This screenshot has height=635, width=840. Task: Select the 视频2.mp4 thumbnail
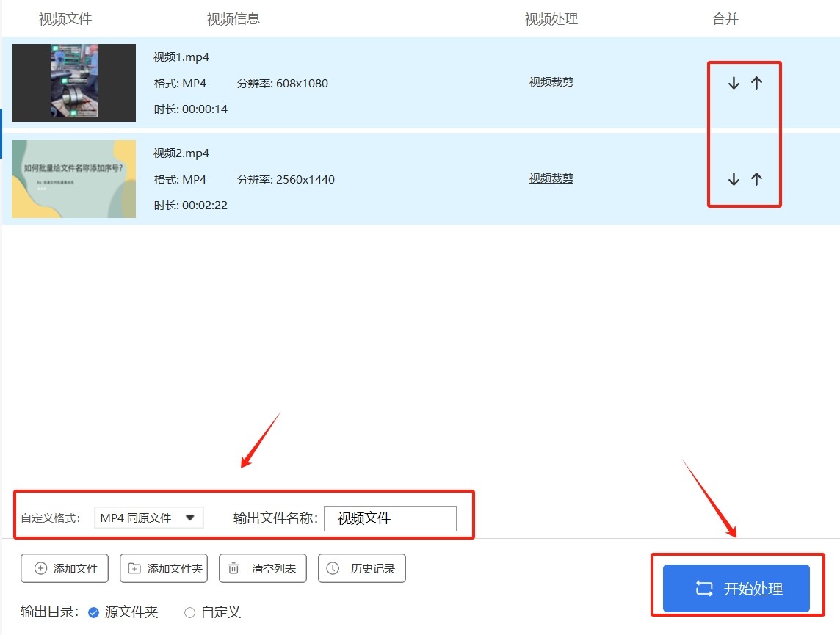point(73,179)
